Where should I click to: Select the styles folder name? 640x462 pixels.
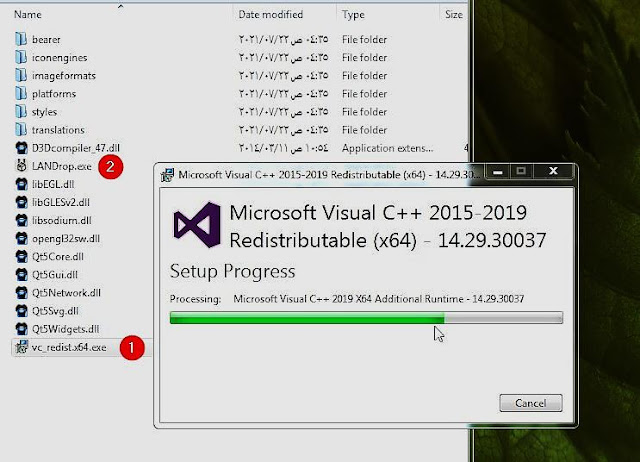coord(44,112)
